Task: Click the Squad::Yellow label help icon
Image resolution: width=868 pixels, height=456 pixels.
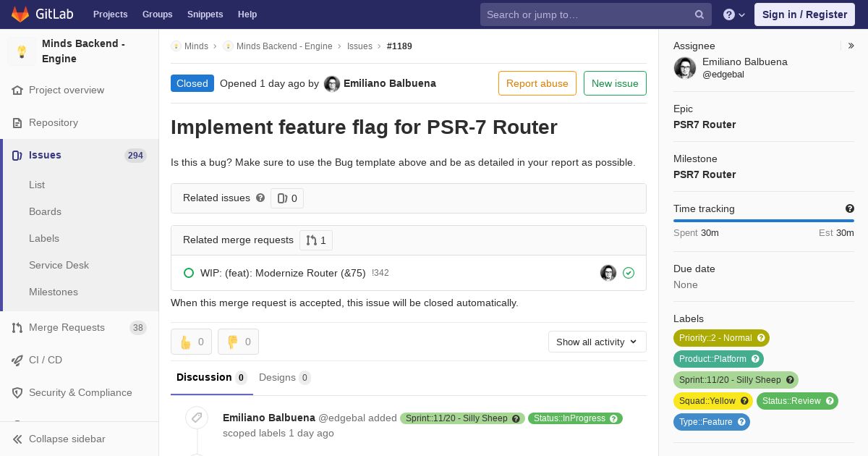Action: (x=744, y=401)
